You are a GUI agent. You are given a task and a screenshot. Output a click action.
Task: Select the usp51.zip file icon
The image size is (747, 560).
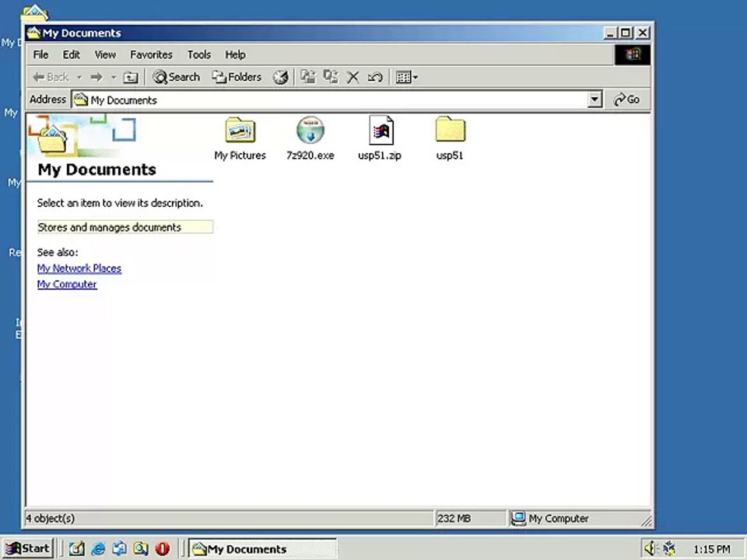click(381, 130)
